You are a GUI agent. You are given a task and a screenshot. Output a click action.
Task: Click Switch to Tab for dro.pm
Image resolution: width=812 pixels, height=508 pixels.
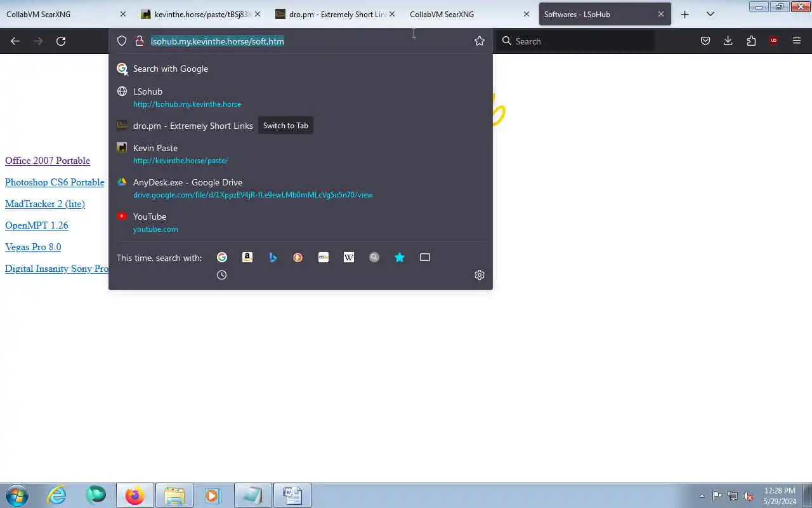(285, 126)
